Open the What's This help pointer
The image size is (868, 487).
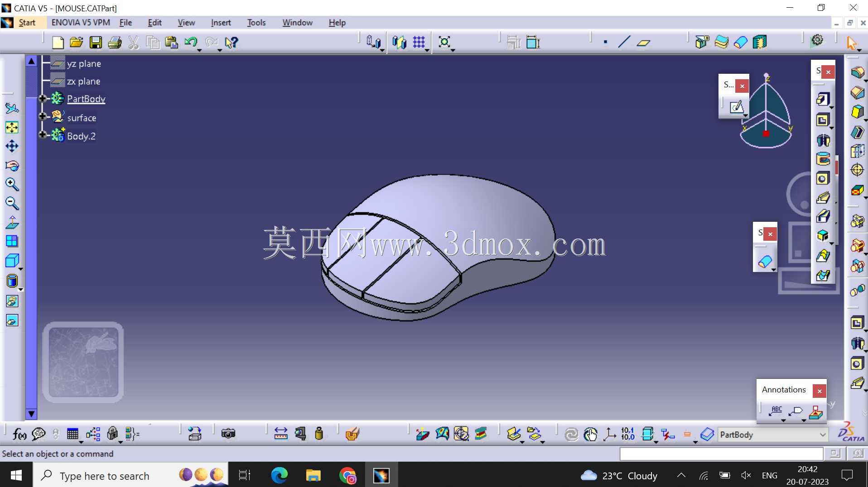231,43
